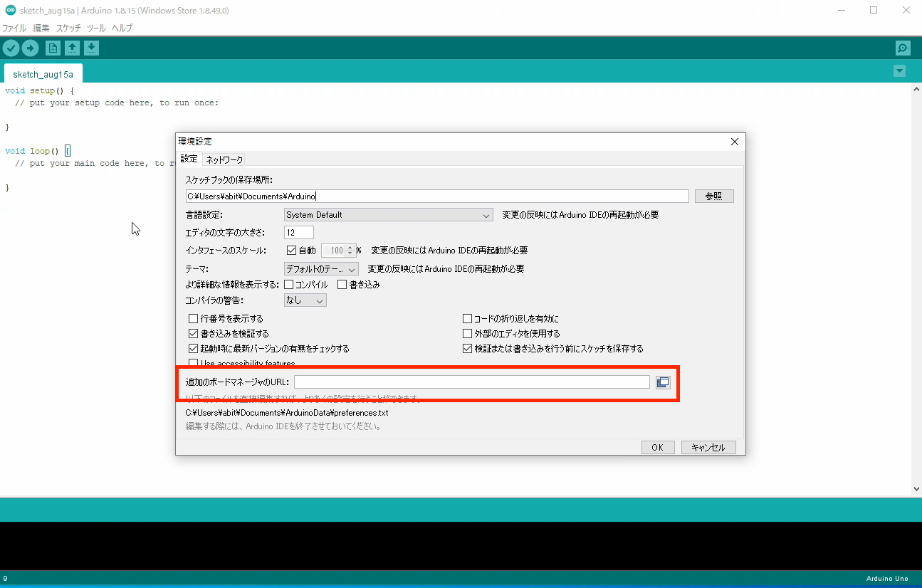The height and width of the screenshot is (588, 922).
Task: Toggle 書き込みを検証する checkbox
Action: coord(193,334)
